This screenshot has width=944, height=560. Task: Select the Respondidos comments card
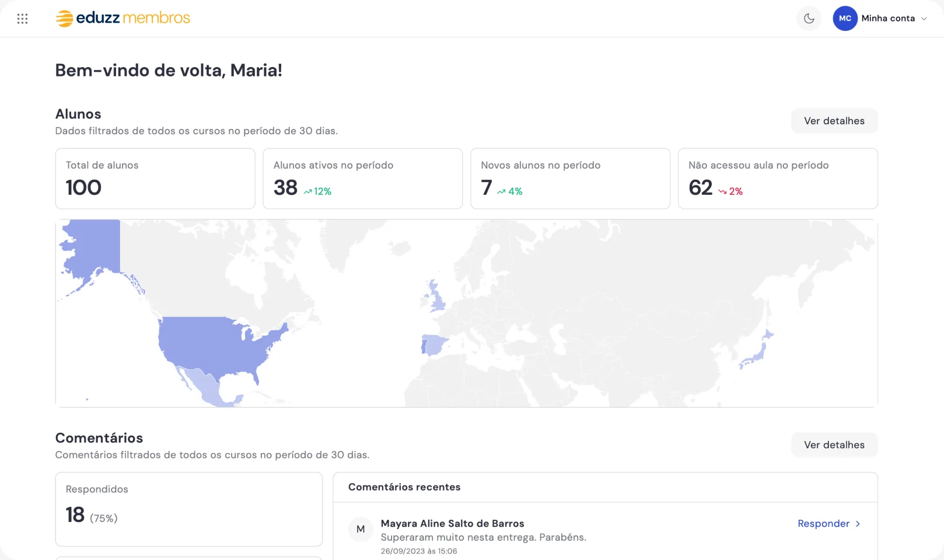click(189, 509)
